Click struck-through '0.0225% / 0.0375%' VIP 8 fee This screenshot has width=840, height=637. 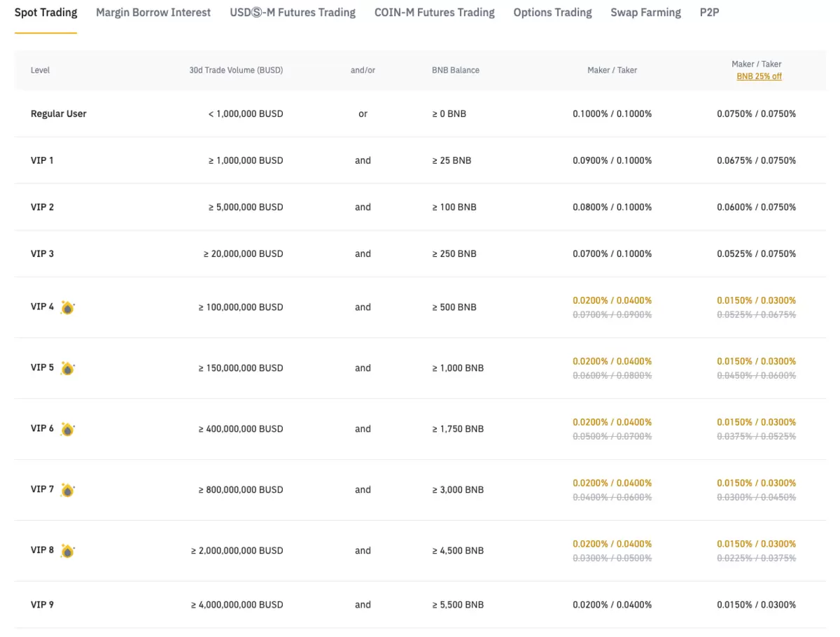point(756,559)
